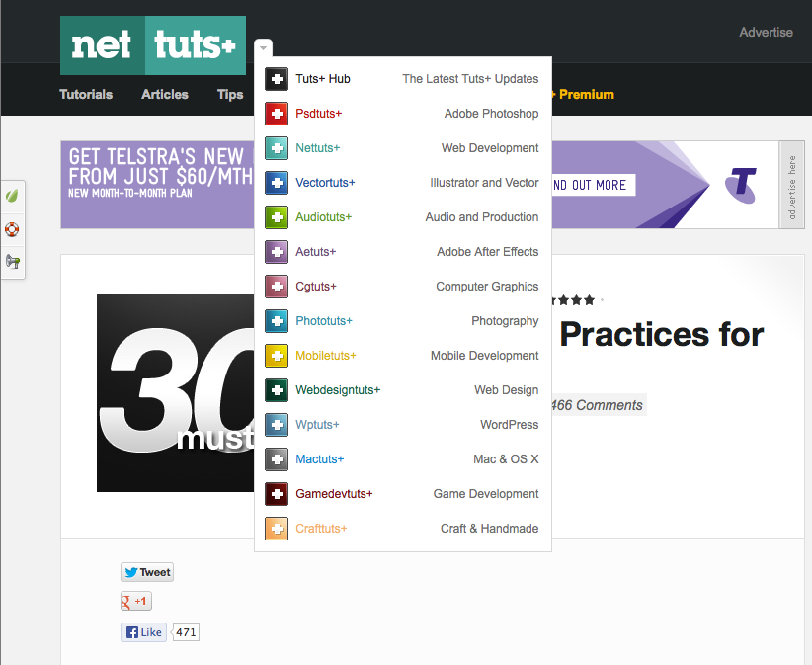Choose Webdesigntuts+ in the network menu
Screen dimensions: 812x665
coord(338,390)
